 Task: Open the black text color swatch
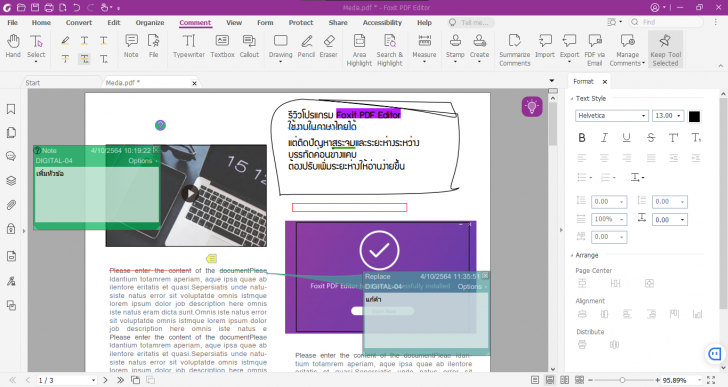tap(694, 116)
